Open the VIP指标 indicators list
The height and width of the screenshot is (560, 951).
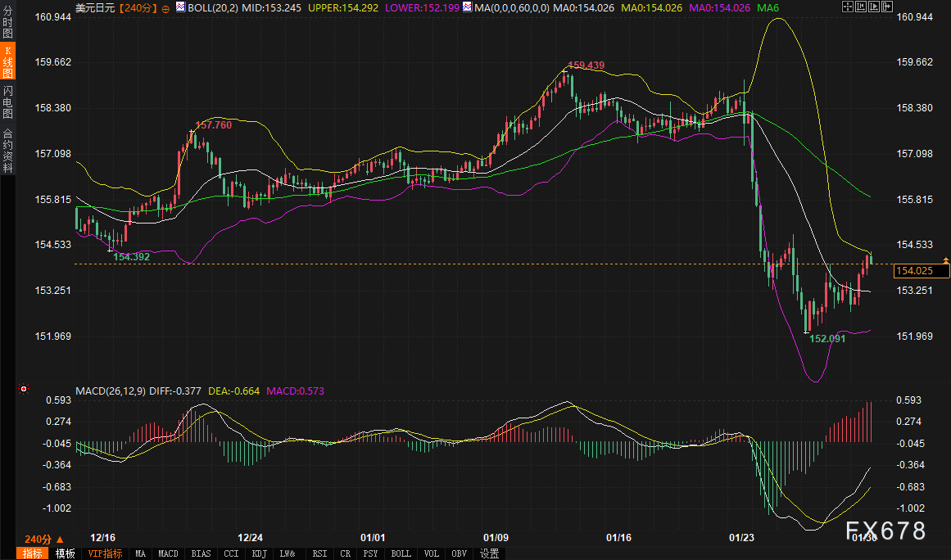pos(105,553)
